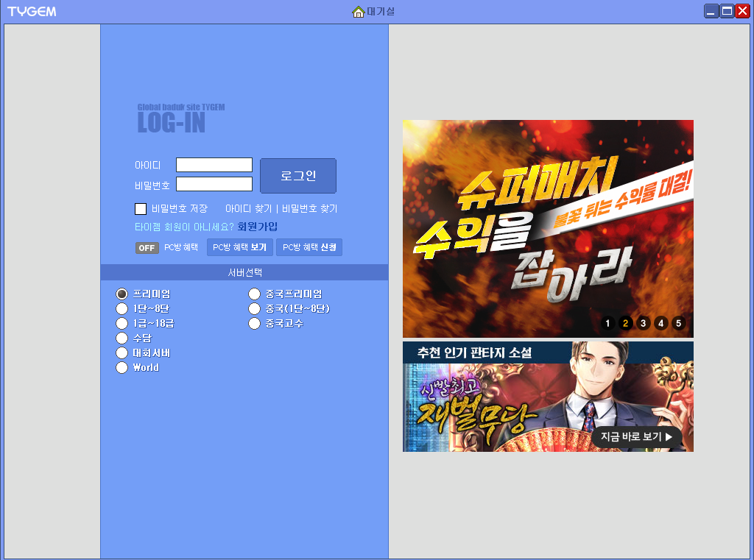Select the 수담 server
Image resolution: width=754 pixels, height=560 pixels.
(121, 338)
